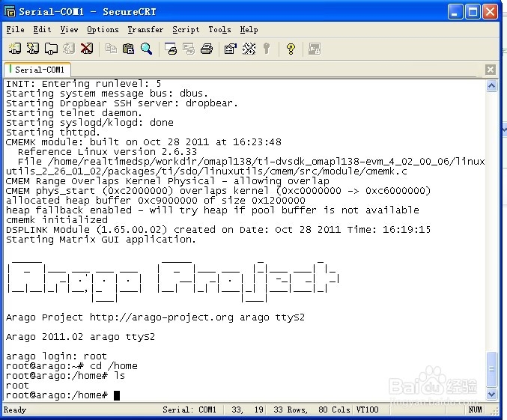Open the View menu

(x=69, y=30)
